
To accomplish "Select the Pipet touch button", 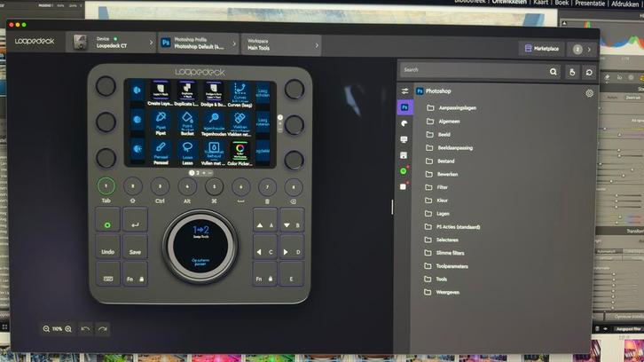I will point(161,122).
